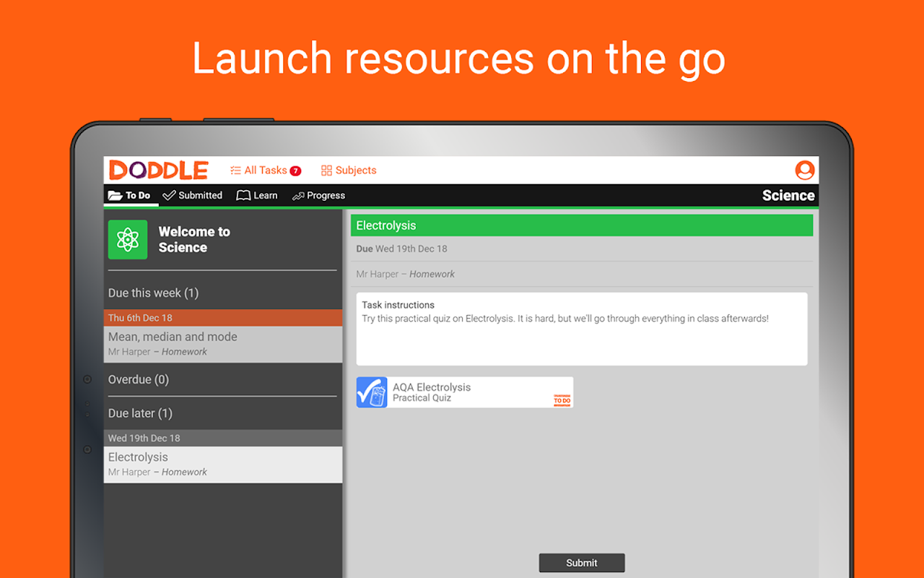Viewport: 924px width, 578px height.
Task: Switch to the Learn tab
Action: (257, 195)
